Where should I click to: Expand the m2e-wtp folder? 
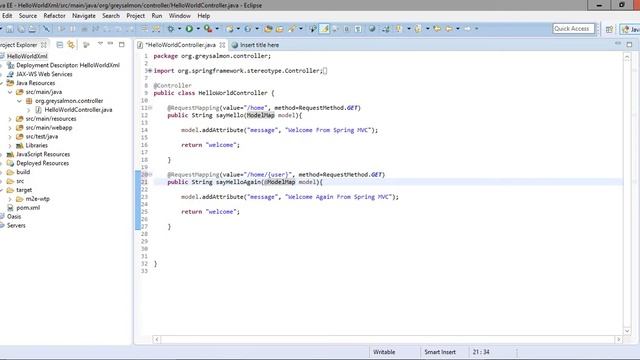click(x=10, y=199)
